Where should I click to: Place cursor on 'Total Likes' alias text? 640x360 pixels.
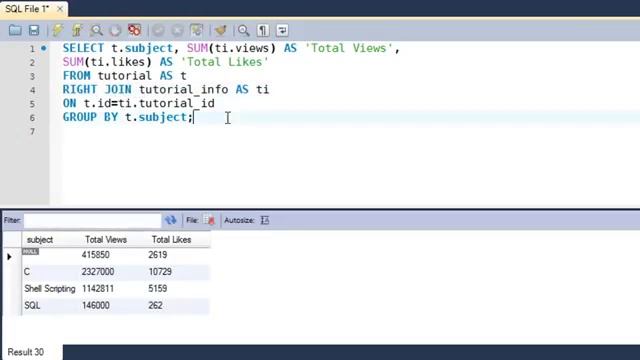click(x=224, y=62)
